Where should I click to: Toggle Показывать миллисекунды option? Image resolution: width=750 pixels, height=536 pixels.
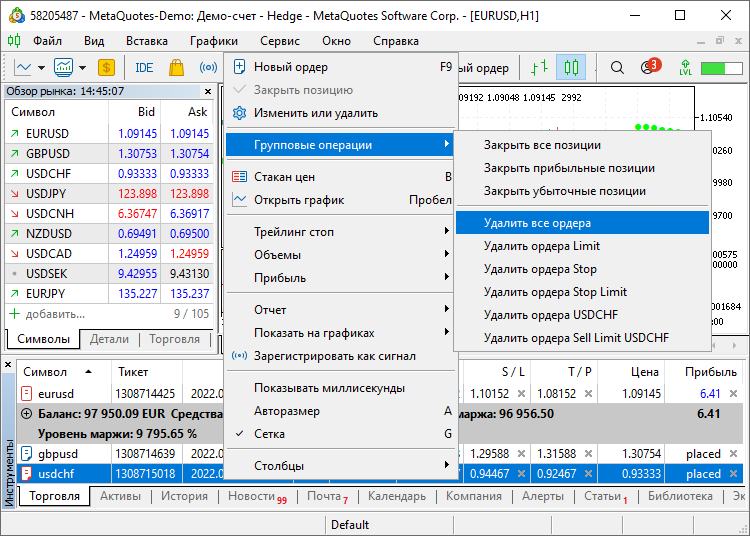(x=340, y=388)
